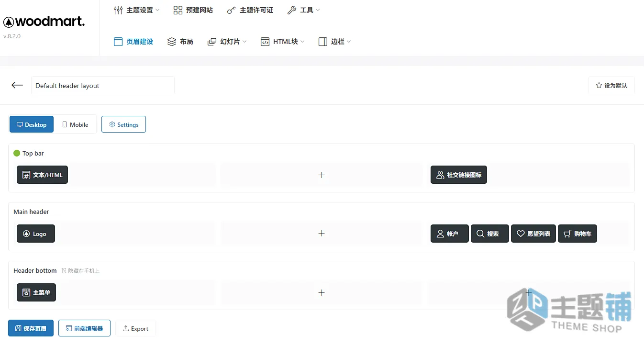The image size is (644, 346).
Task: Select the 帐户 account element
Action: [x=449, y=234]
